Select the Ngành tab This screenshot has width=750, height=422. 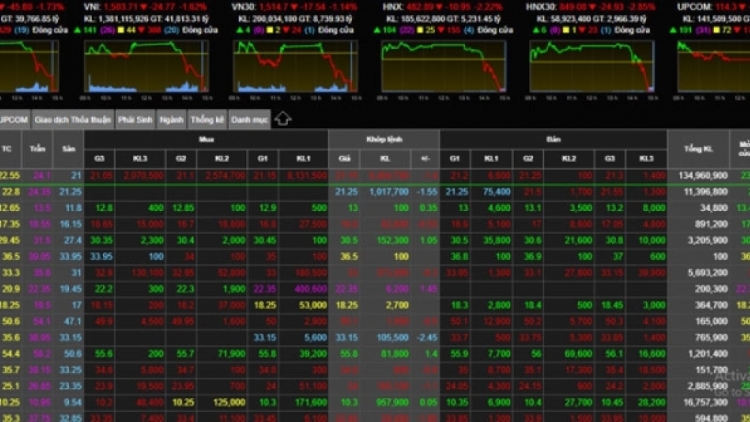pyautogui.click(x=171, y=119)
